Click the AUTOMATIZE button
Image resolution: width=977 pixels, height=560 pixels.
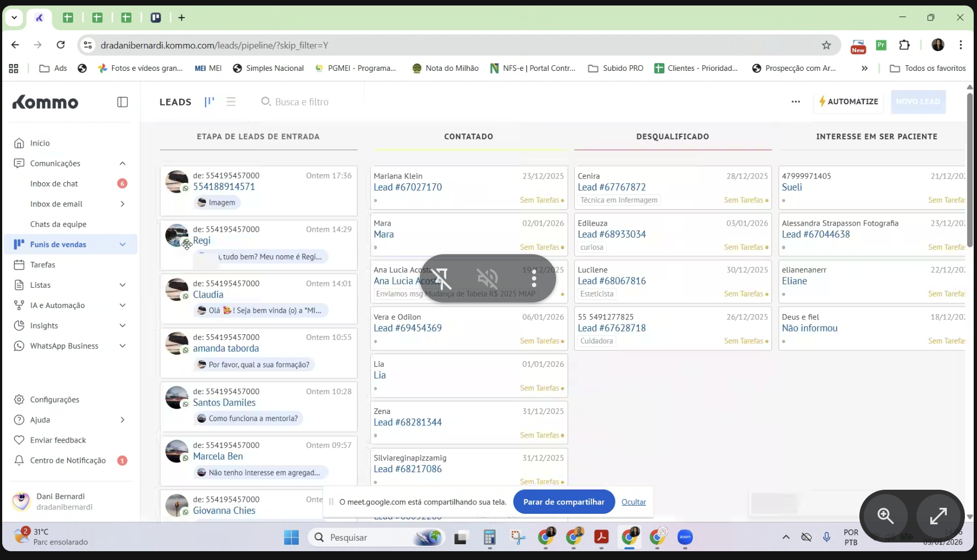point(848,102)
